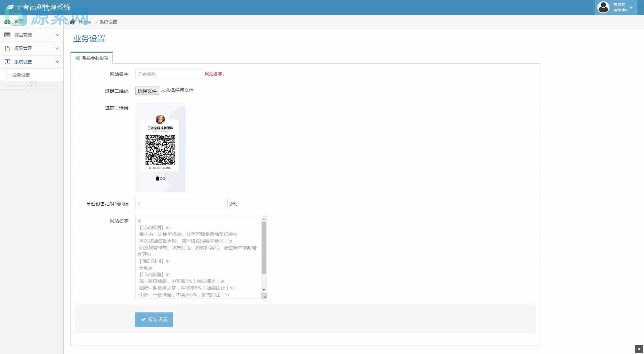644x354 pixels.
Task: Click the rules textarea scrollbar down arrow
Action: 264,290
